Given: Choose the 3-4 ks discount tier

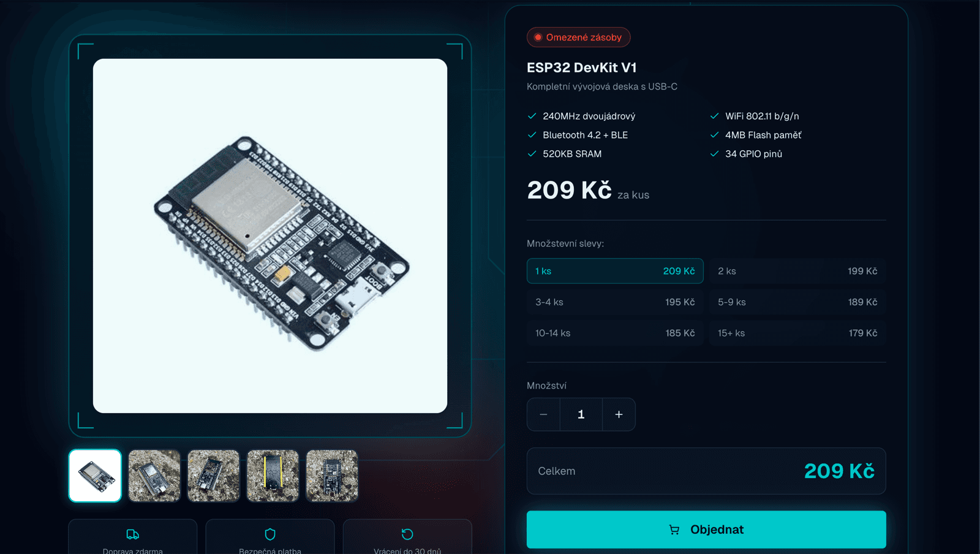Looking at the screenshot, I should click(615, 302).
